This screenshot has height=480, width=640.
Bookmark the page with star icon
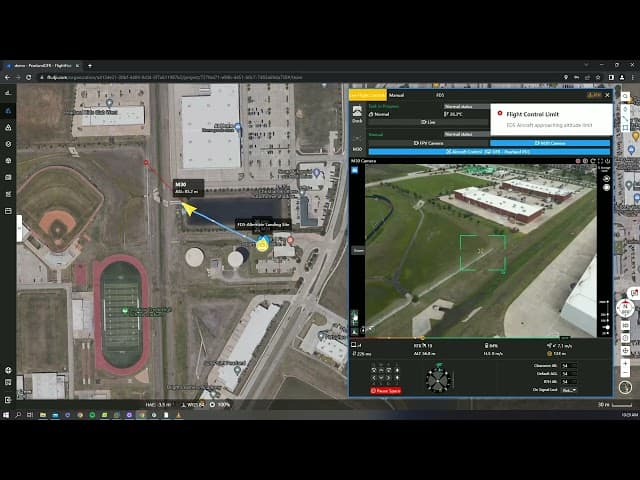(x=598, y=77)
